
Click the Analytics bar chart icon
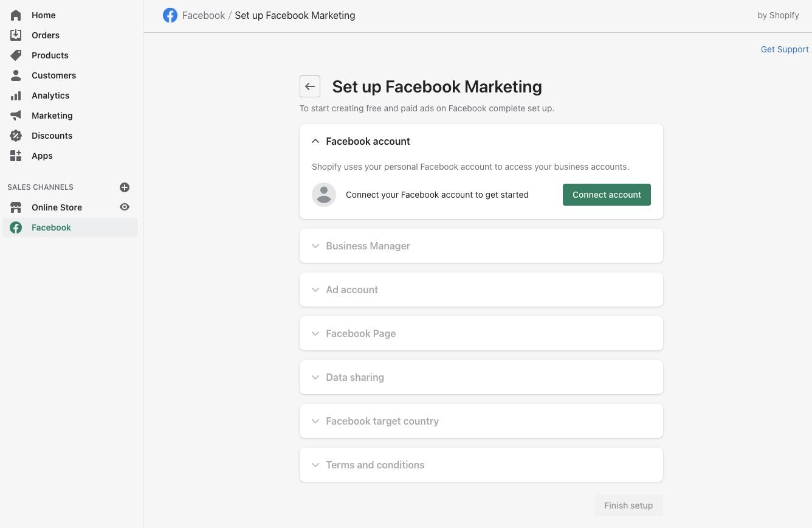click(x=16, y=96)
